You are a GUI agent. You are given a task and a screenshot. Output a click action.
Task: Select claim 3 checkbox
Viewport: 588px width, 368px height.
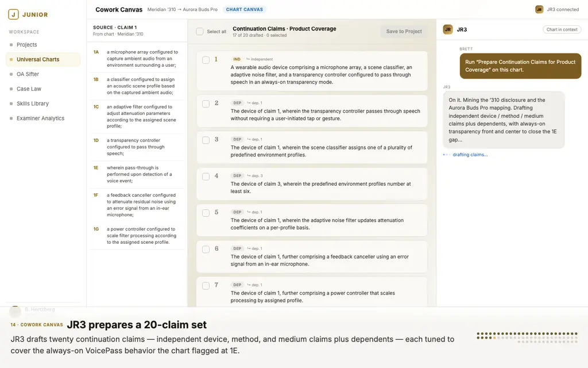point(206,140)
